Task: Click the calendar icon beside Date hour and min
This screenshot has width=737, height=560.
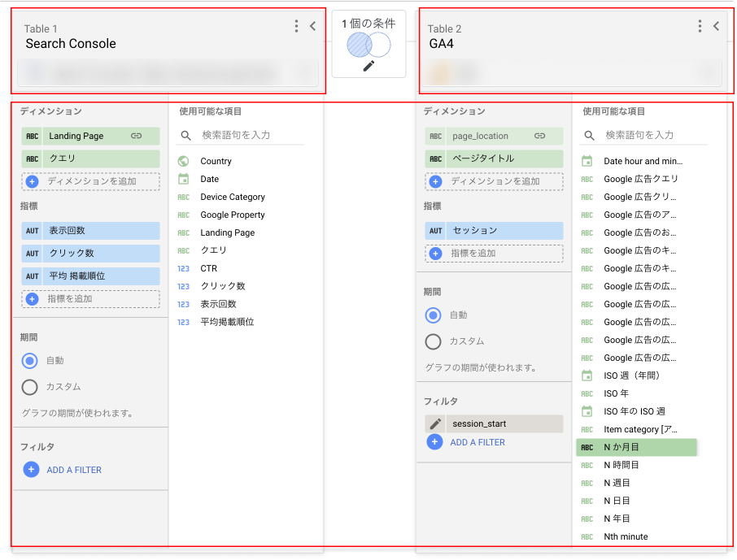Action: [587, 161]
